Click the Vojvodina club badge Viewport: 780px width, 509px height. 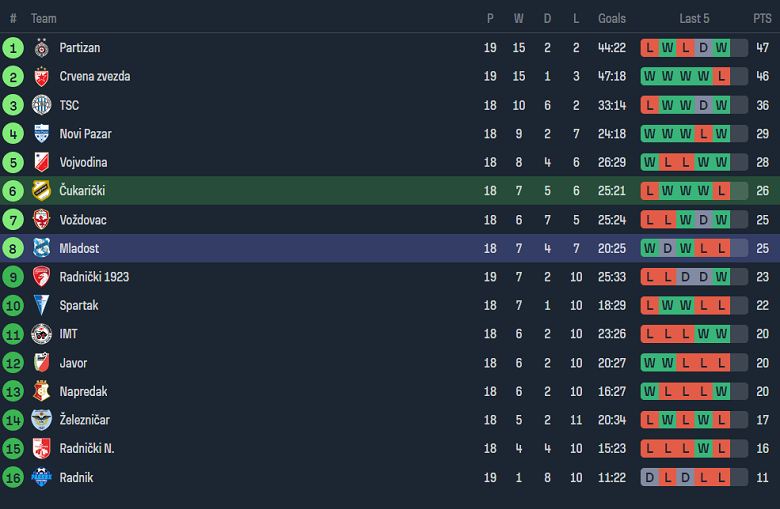tap(41, 163)
